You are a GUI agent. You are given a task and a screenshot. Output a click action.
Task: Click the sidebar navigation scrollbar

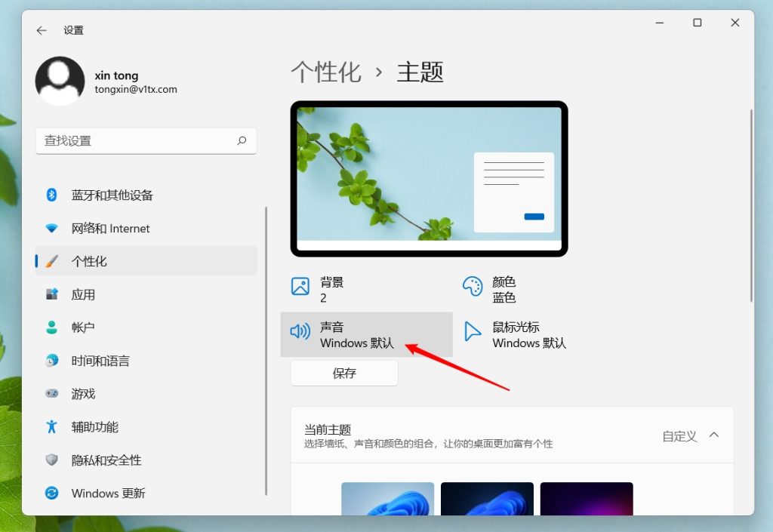[x=266, y=351]
